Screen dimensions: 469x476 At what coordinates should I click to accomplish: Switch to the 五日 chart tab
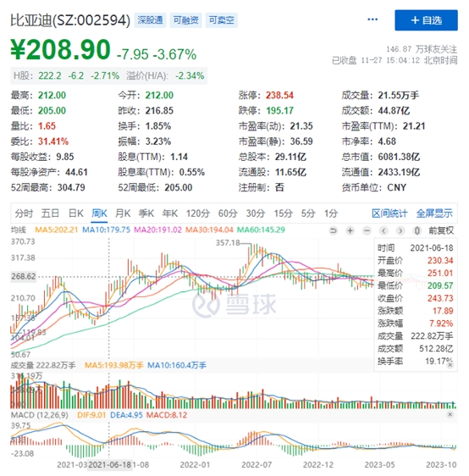click(50, 213)
